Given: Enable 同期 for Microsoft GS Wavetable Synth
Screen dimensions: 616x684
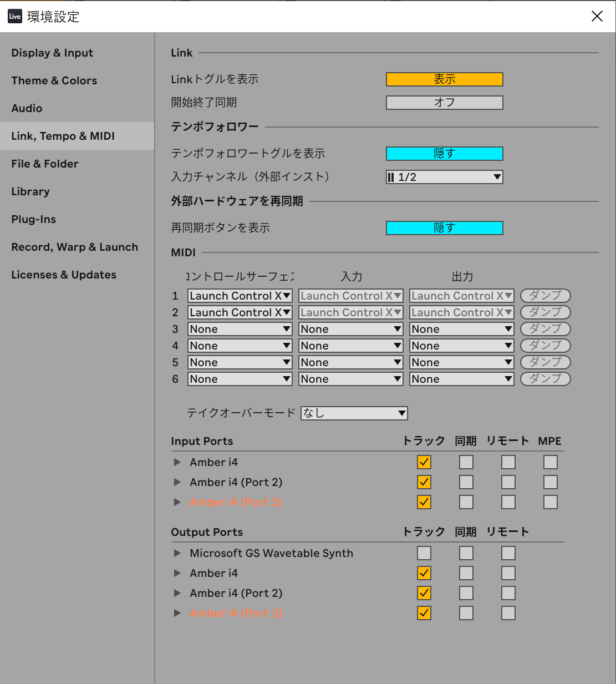Looking at the screenshot, I should point(466,553).
